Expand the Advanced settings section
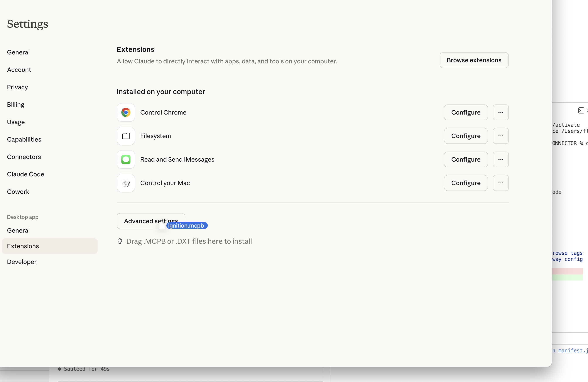Viewport: 588px width, 382px height. tap(151, 221)
